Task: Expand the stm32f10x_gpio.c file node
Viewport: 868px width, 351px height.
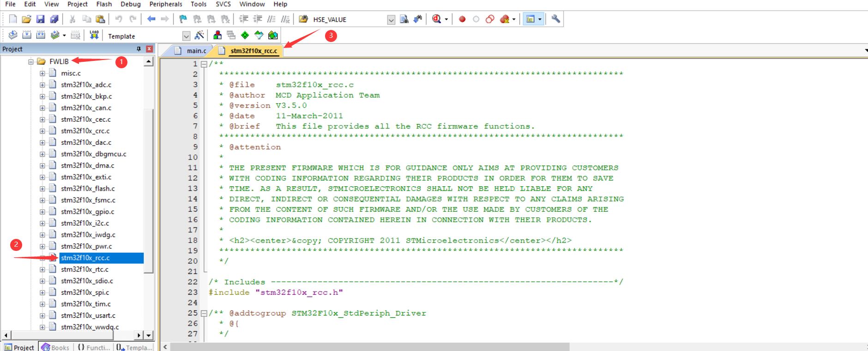Action: (42, 212)
